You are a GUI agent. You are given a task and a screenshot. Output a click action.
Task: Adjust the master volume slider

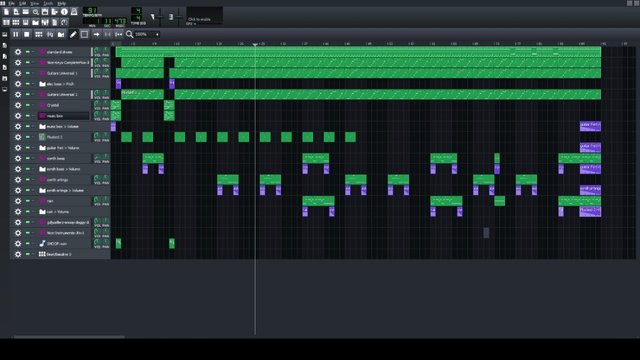[x=160, y=17]
